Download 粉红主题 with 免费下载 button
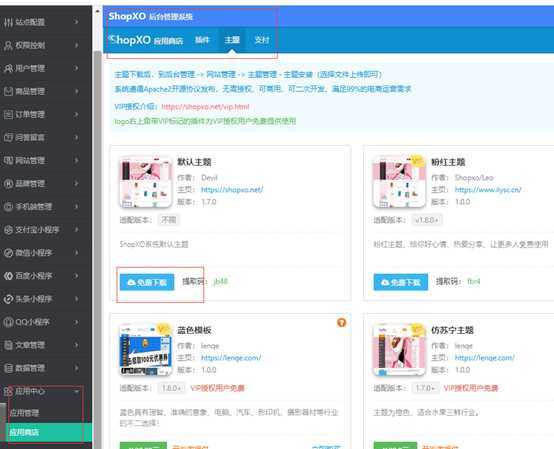This screenshot has width=554, height=449. tap(401, 283)
